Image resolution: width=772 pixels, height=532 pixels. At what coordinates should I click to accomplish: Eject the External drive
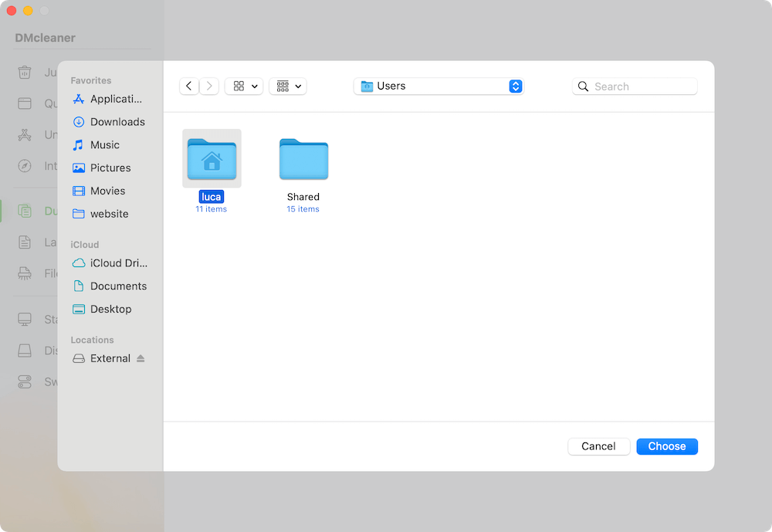pos(141,358)
